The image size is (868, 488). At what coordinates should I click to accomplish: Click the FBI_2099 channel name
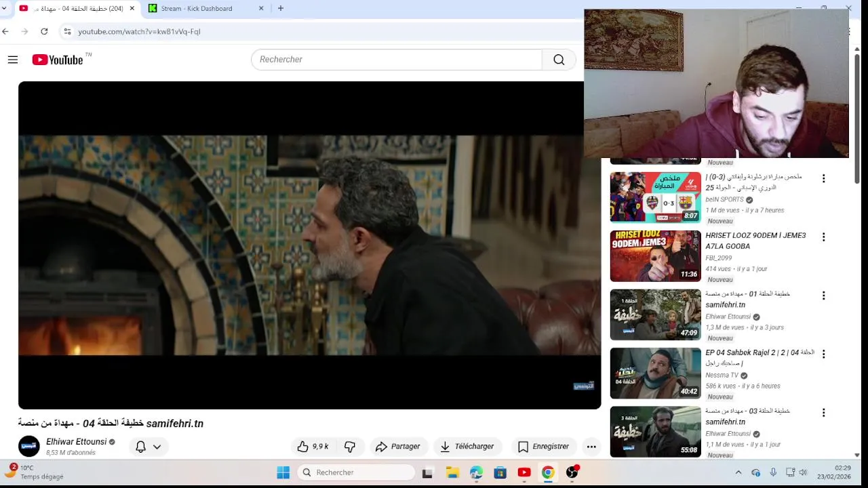coord(719,258)
